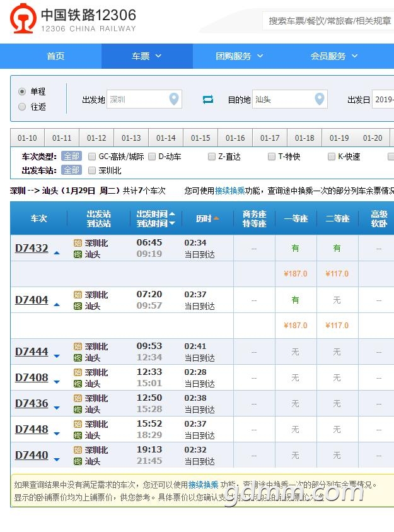Check the D-动车 train type
This screenshot has width=394, height=532.
(152, 157)
